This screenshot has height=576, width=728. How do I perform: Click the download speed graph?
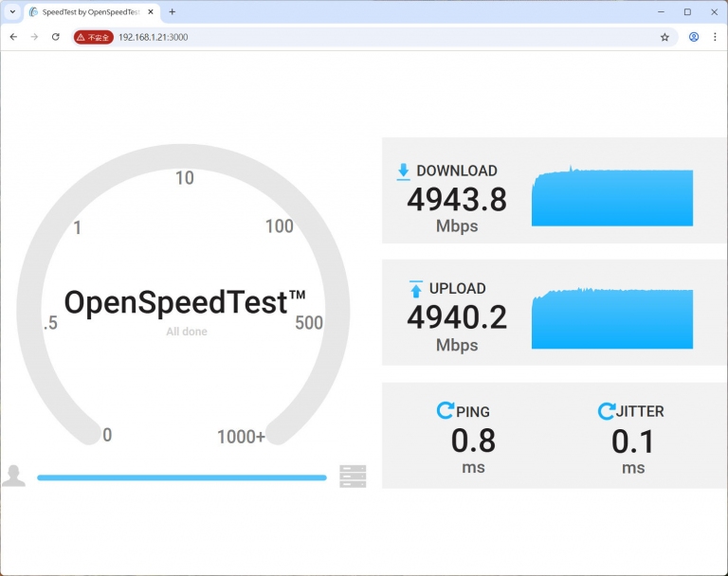[x=611, y=198]
